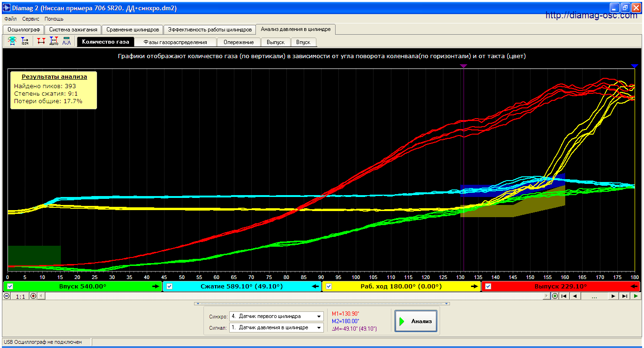Click the blue M2 marker triangle
Image resolution: width=644 pixels, height=348 pixels.
pyautogui.click(x=635, y=67)
